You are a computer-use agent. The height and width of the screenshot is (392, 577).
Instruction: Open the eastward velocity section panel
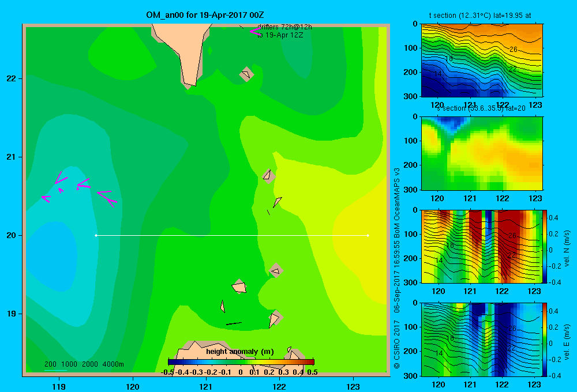tap(482, 340)
